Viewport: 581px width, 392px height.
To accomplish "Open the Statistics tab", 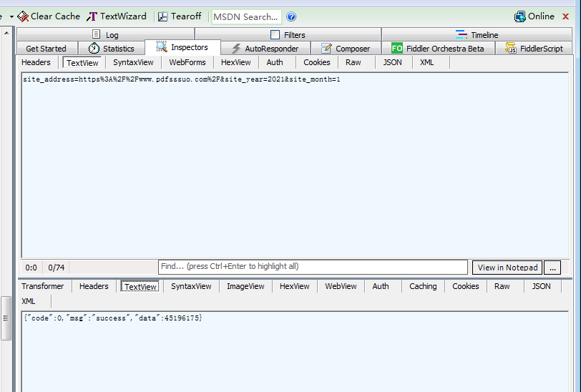I will click(x=111, y=49).
